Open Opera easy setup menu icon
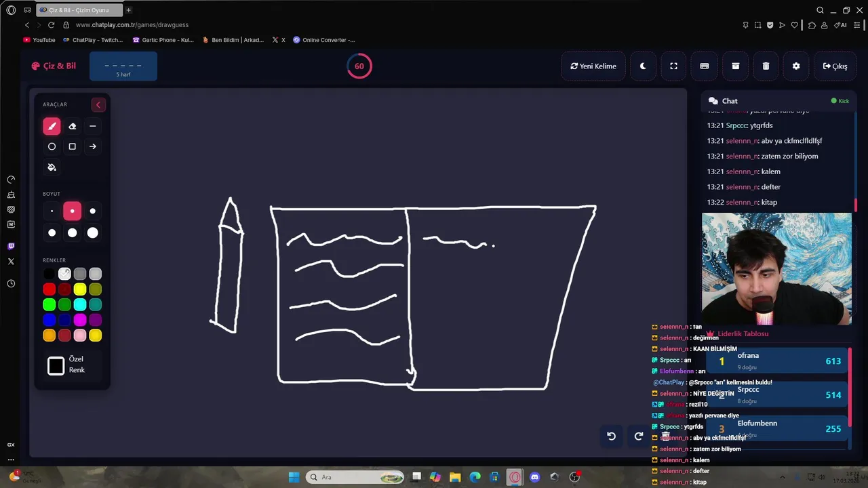Screen dimensions: 868x488 click(x=857, y=25)
